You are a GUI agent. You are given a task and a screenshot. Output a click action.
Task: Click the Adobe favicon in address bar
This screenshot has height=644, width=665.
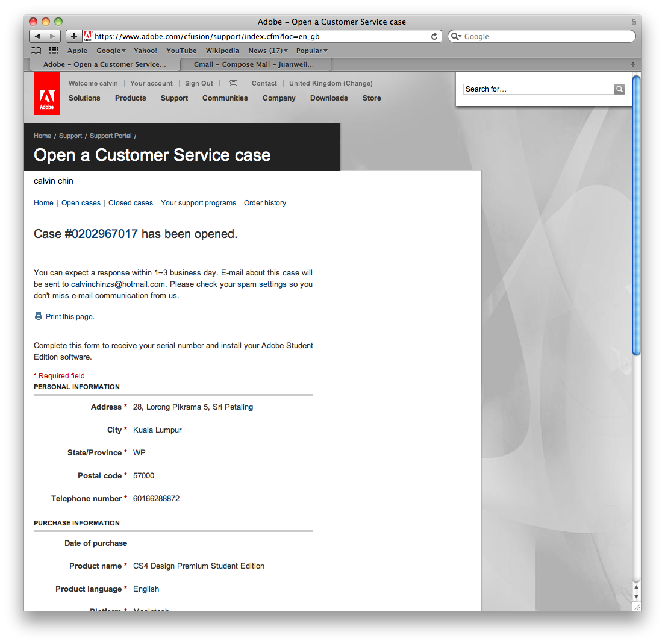(88, 36)
